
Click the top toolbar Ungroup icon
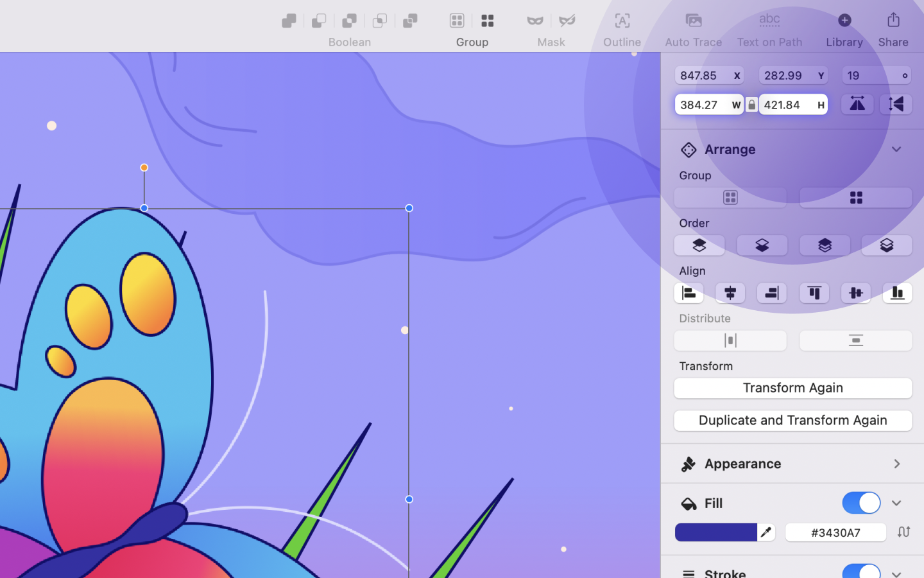pyautogui.click(x=488, y=21)
